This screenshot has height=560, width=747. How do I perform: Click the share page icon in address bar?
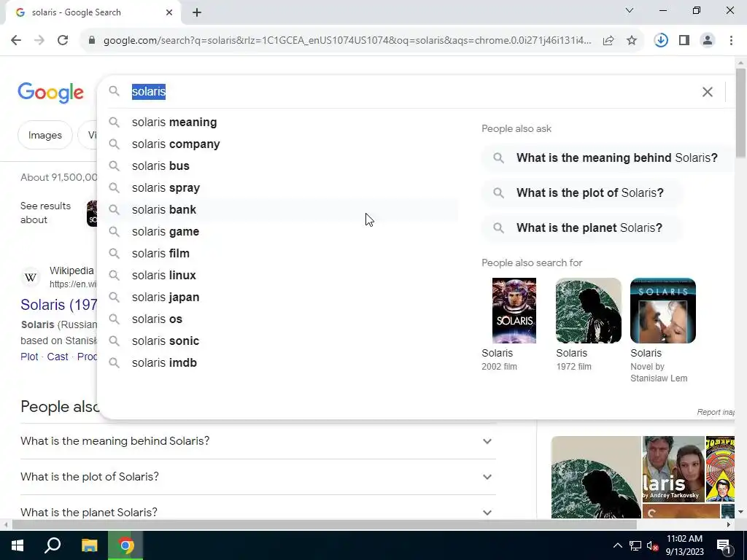pyautogui.click(x=608, y=41)
